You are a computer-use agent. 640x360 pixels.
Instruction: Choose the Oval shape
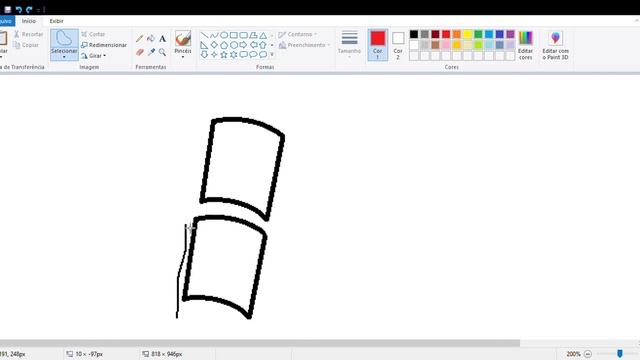pos(224,36)
